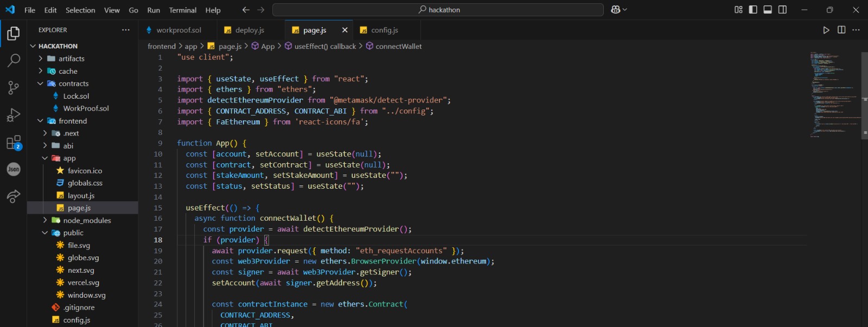Open the Run menu
Viewport: 868px width, 327px height.
pyautogui.click(x=154, y=10)
